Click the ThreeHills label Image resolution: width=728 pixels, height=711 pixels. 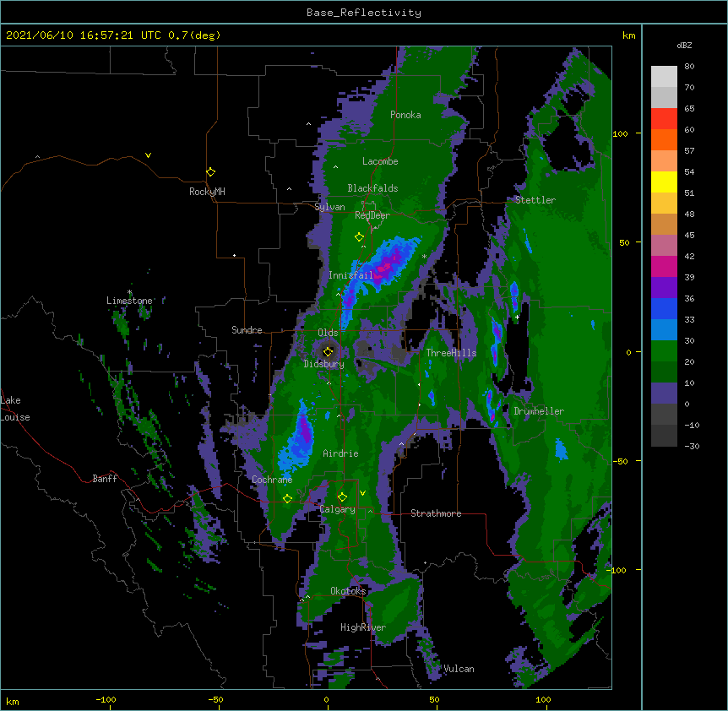pos(451,353)
